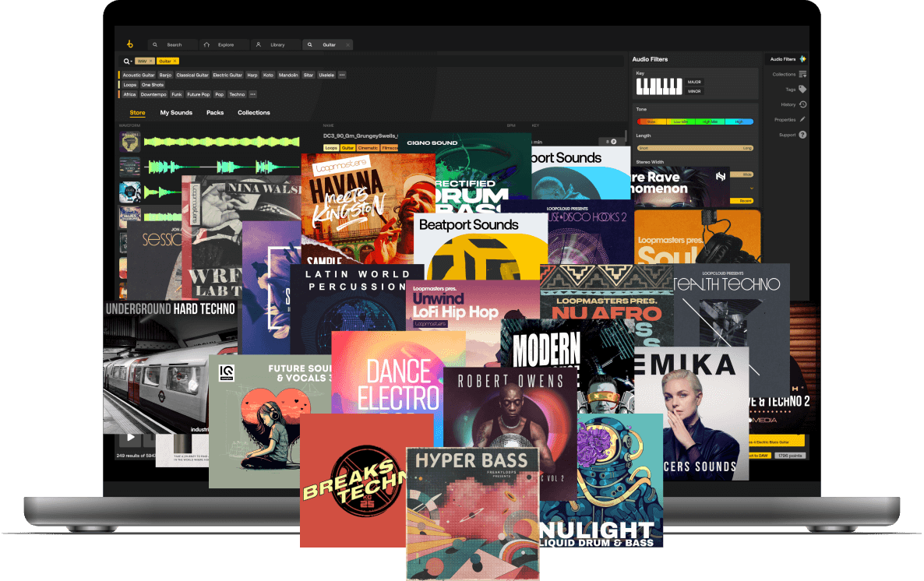Viewport: 924px width, 581px height.
Task: Toggle the Loops type filter
Action: tap(129, 85)
